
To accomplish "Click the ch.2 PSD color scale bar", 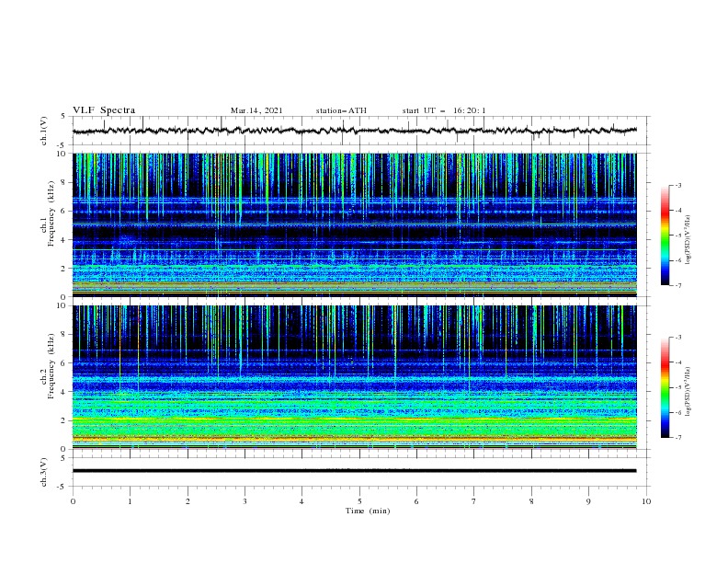I will [665, 387].
